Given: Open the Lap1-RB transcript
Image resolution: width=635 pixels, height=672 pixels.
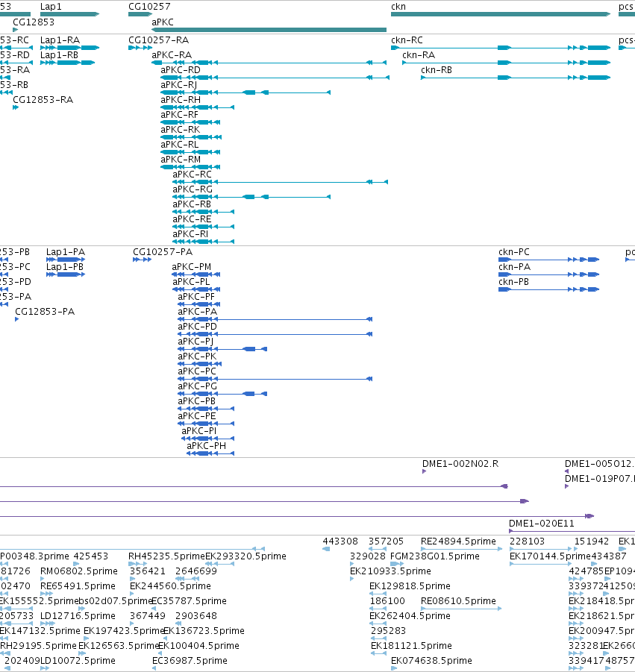Looking at the screenshot, I should coord(59,55).
